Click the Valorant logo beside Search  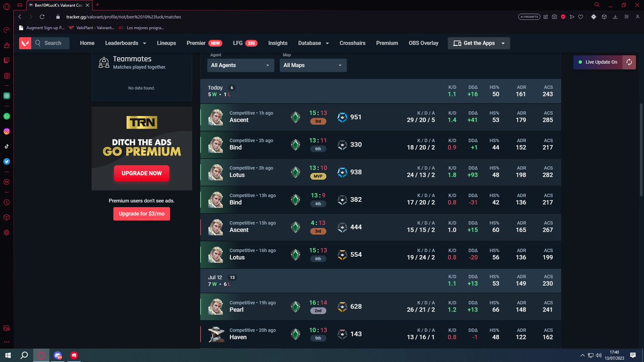tap(25, 43)
